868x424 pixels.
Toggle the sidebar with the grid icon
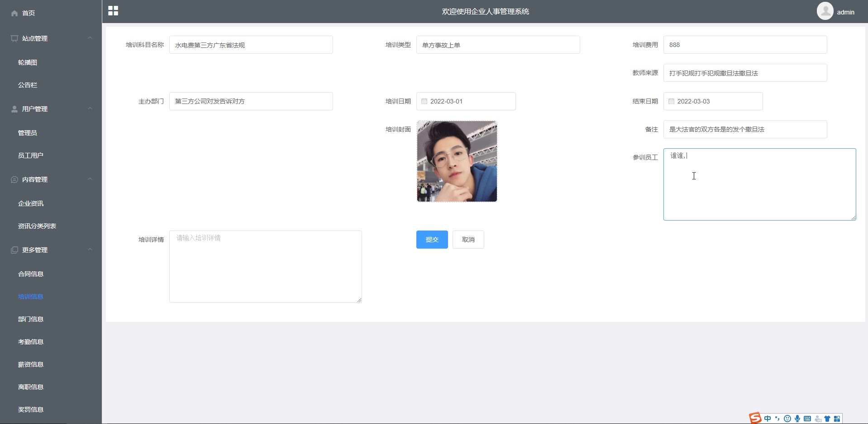[x=113, y=11]
